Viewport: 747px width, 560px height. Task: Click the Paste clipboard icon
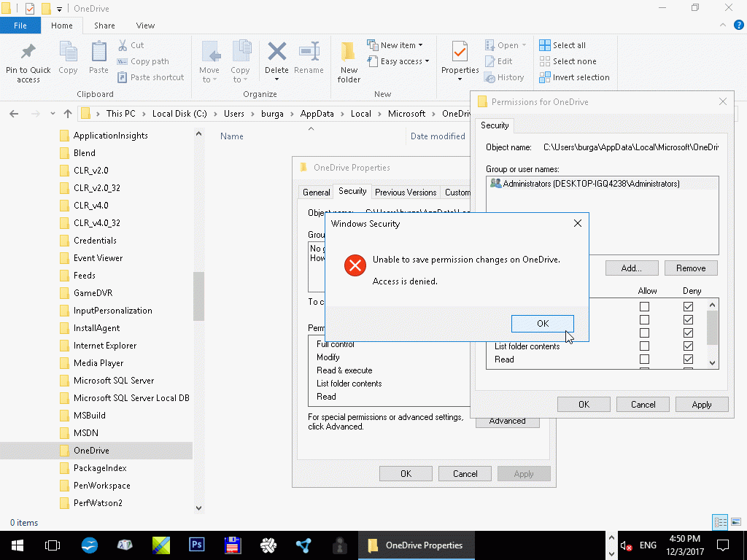pos(98,52)
